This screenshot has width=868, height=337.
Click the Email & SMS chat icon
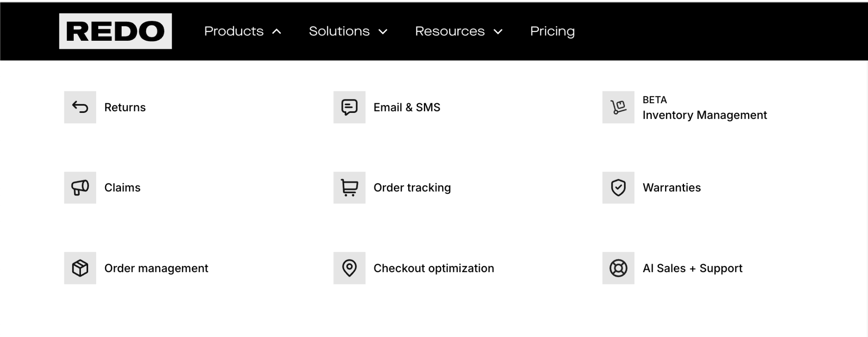[x=349, y=107]
